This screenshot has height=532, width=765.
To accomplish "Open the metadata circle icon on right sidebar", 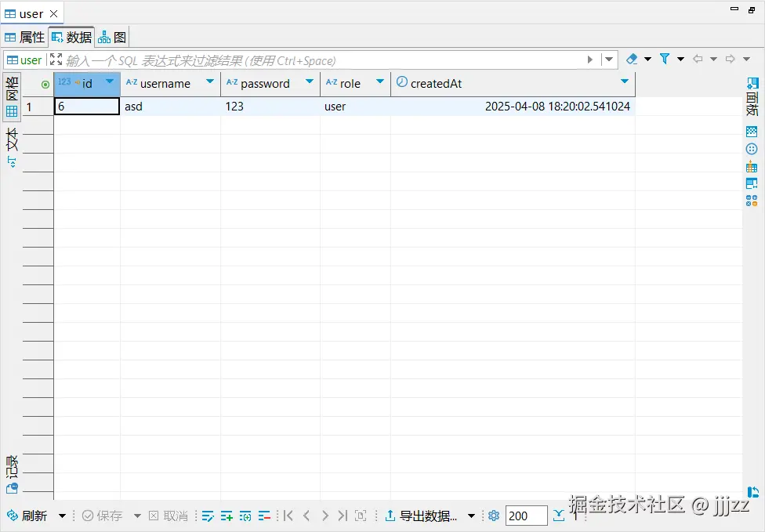I will tap(752, 149).
